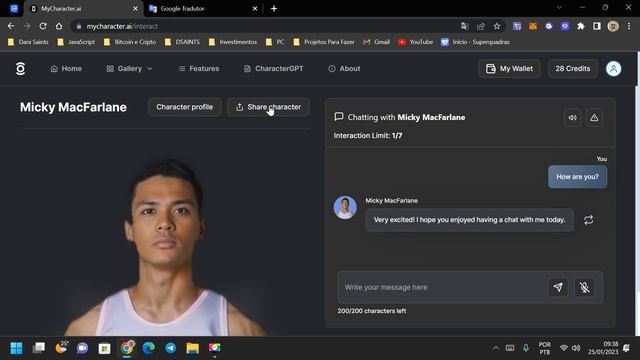
Task: Open Bitcoin e Cripto bookmark folder
Action: 130,42
